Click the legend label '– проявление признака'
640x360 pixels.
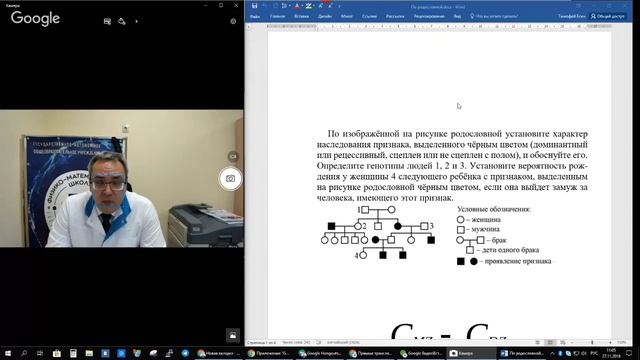(x=516, y=261)
